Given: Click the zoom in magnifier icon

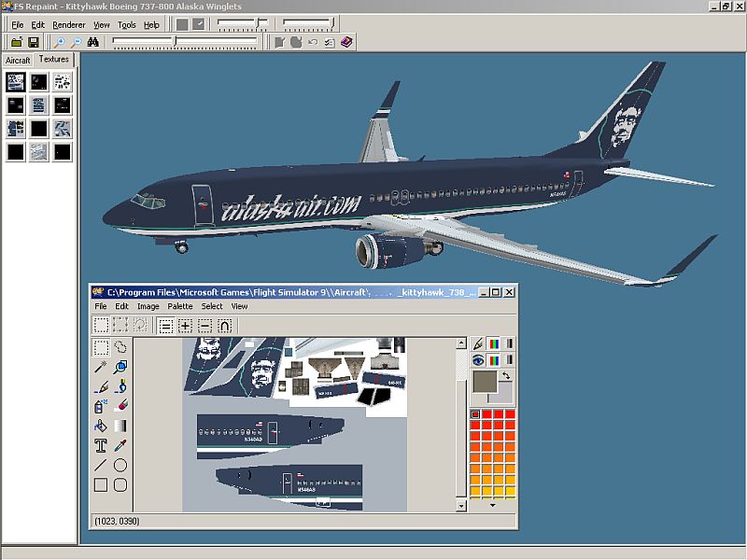Looking at the screenshot, I should click(59, 42).
